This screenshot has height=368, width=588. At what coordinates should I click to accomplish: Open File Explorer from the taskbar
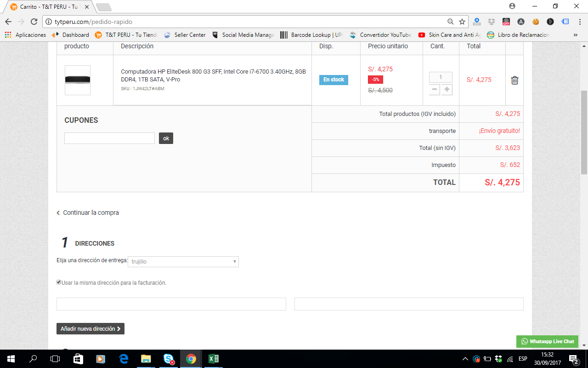click(146, 359)
